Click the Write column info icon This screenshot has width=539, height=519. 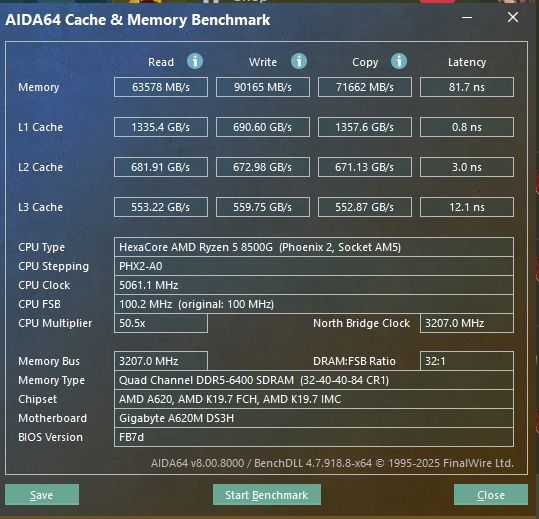point(299,62)
